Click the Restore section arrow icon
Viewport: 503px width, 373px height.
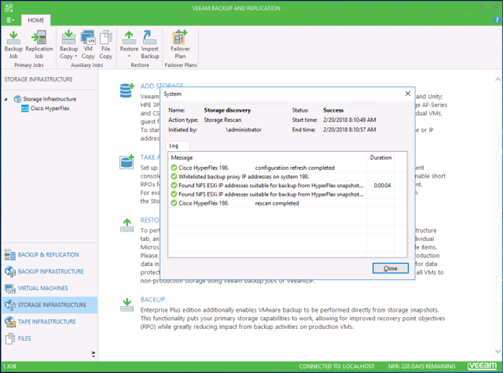127,226
